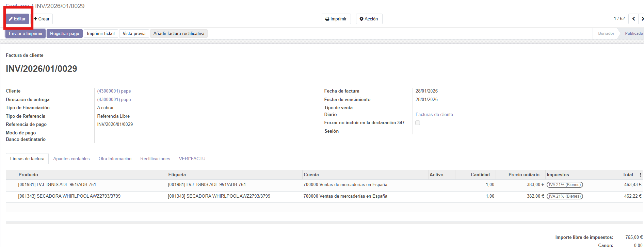Image resolution: width=644 pixels, height=247 pixels.
Task: Open column options kebab menu
Action: [x=640, y=175]
